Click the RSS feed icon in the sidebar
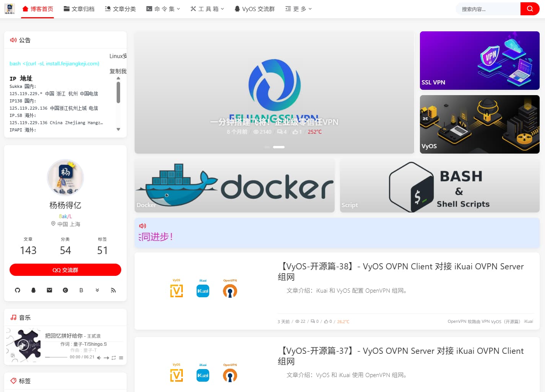 click(x=113, y=290)
